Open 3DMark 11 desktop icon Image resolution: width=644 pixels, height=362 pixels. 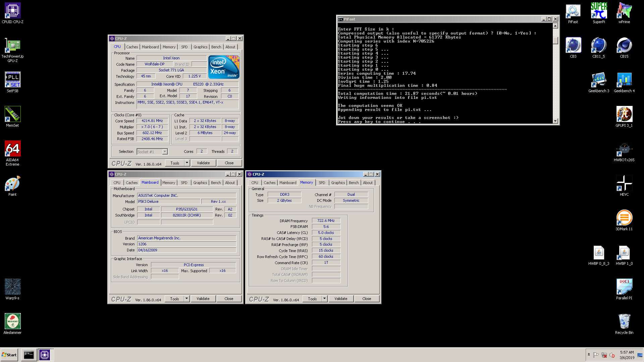[x=624, y=221]
